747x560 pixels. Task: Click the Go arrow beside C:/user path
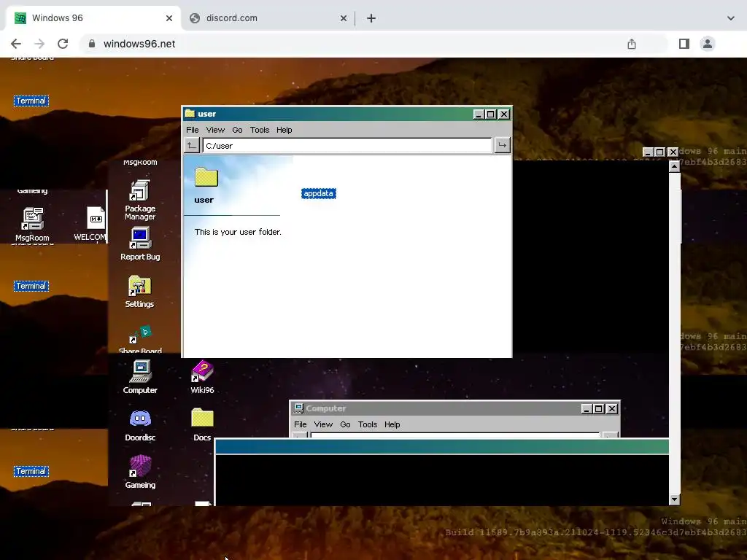pyautogui.click(x=502, y=145)
